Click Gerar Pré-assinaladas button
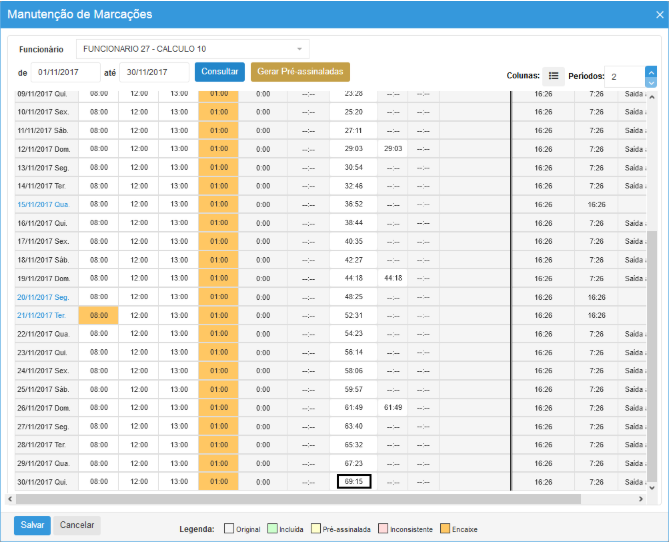Viewport: 669px width, 543px height. (x=300, y=72)
